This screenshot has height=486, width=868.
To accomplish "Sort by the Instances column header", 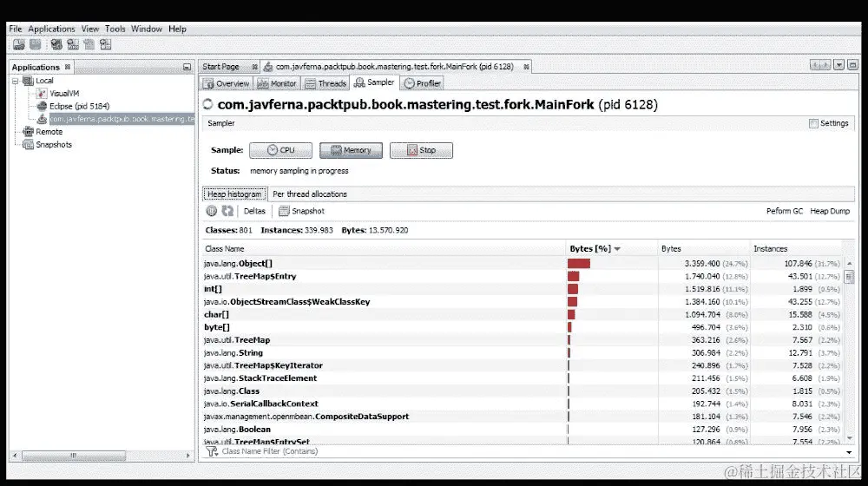I will 797,249.
